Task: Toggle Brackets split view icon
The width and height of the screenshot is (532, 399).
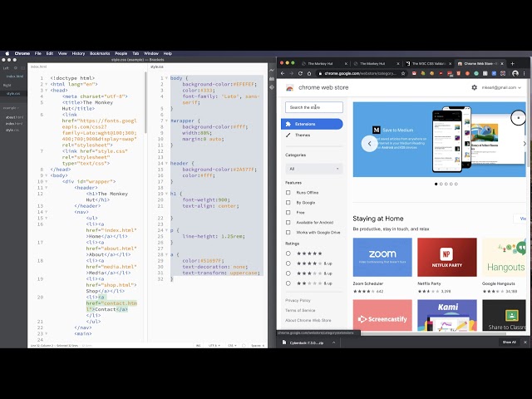Action: coord(22,68)
